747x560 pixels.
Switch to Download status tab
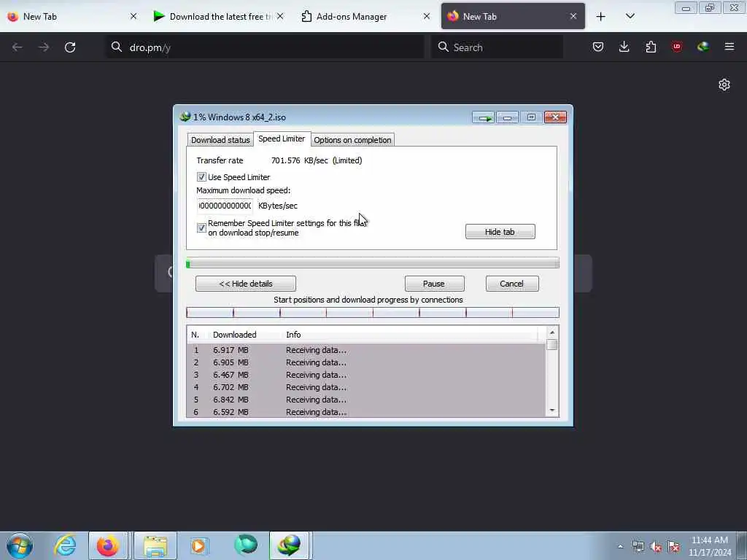(x=220, y=140)
